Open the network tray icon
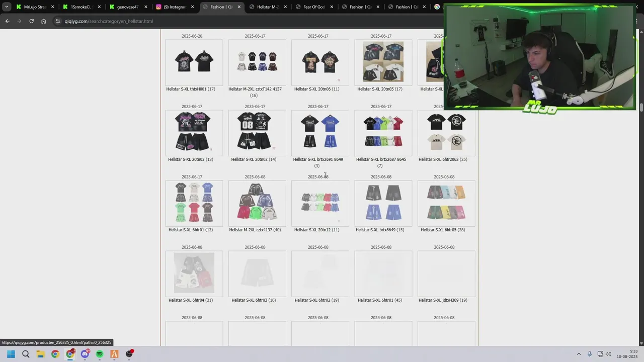This screenshot has height=362, width=644. (600, 354)
